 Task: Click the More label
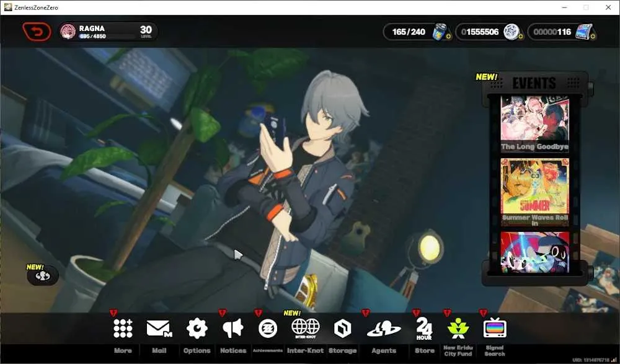pos(123,350)
